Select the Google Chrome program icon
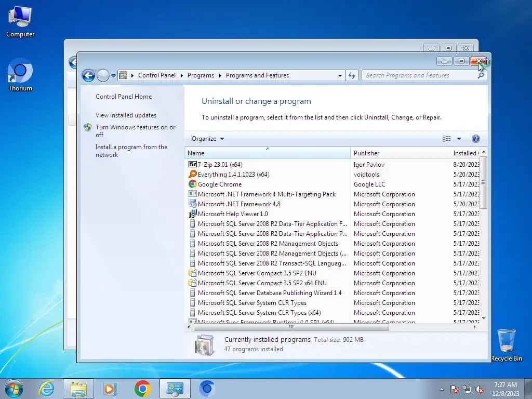Image resolution: width=532 pixels, height=399 pixels. [x=192, y=184]
